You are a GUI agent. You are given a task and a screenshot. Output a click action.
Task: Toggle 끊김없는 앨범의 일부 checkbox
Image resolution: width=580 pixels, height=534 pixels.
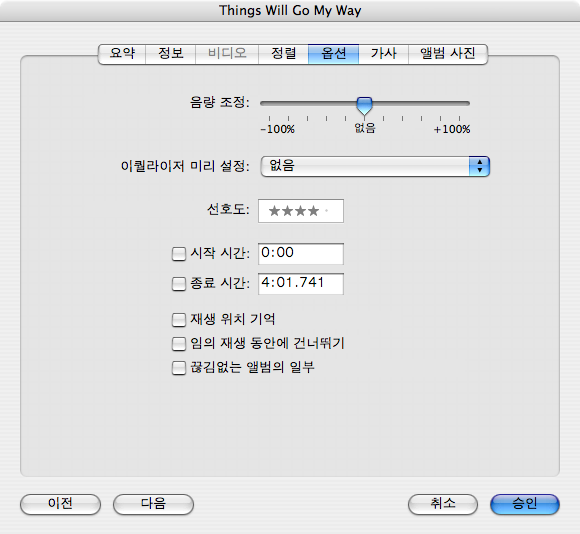pos(179,368)
